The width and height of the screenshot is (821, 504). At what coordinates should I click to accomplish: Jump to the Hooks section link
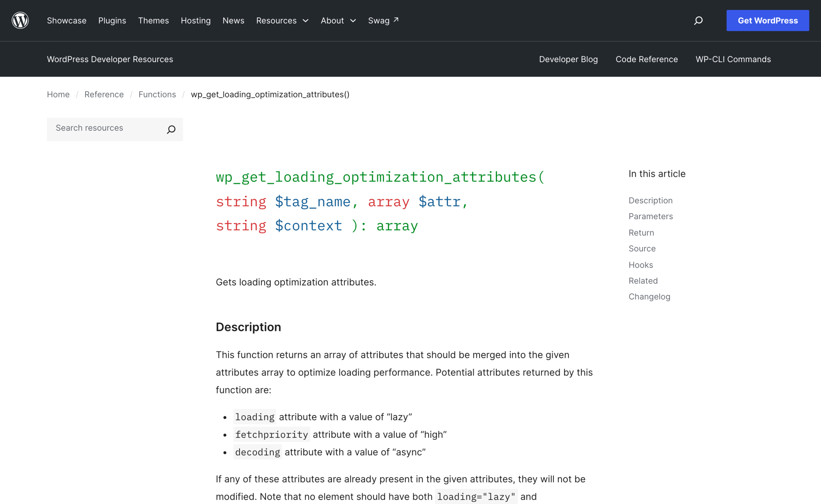[641, 265]
